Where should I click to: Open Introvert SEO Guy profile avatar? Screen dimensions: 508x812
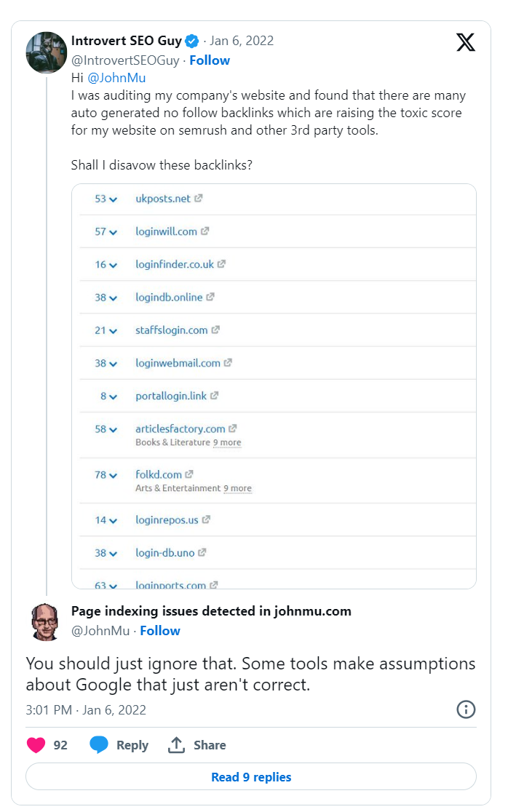click(x=46, y=52)
